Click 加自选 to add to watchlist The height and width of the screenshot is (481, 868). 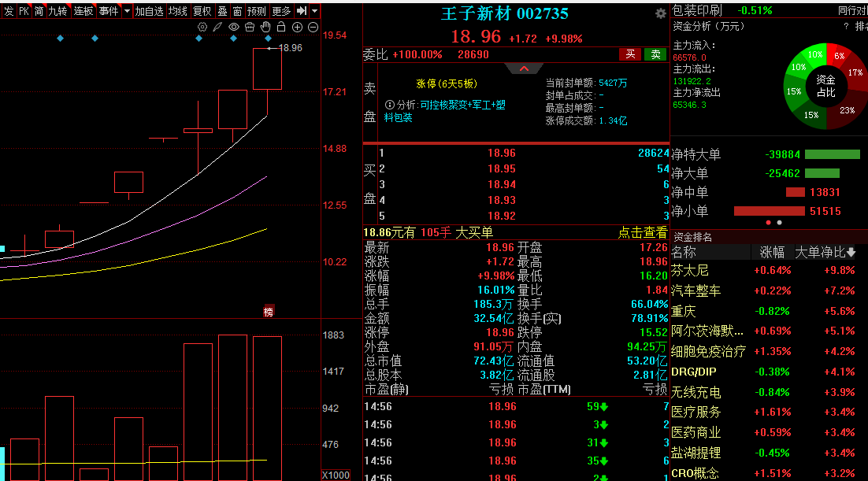(150, 11)
